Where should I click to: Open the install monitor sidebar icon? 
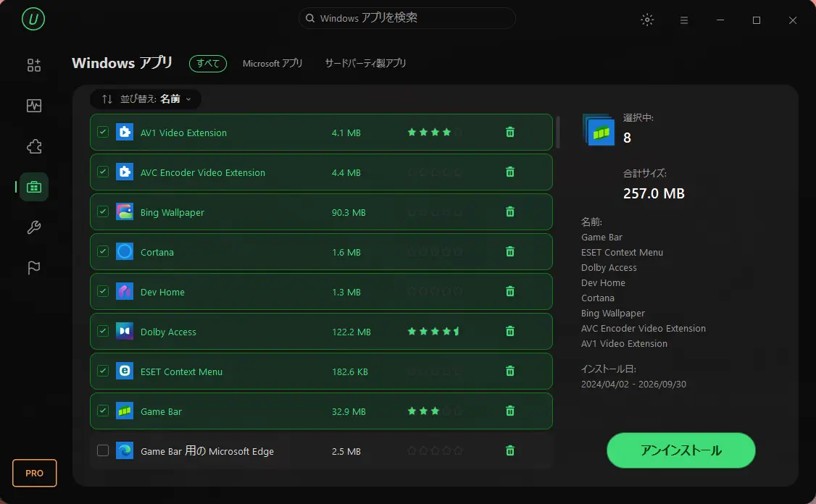[34, 106]
